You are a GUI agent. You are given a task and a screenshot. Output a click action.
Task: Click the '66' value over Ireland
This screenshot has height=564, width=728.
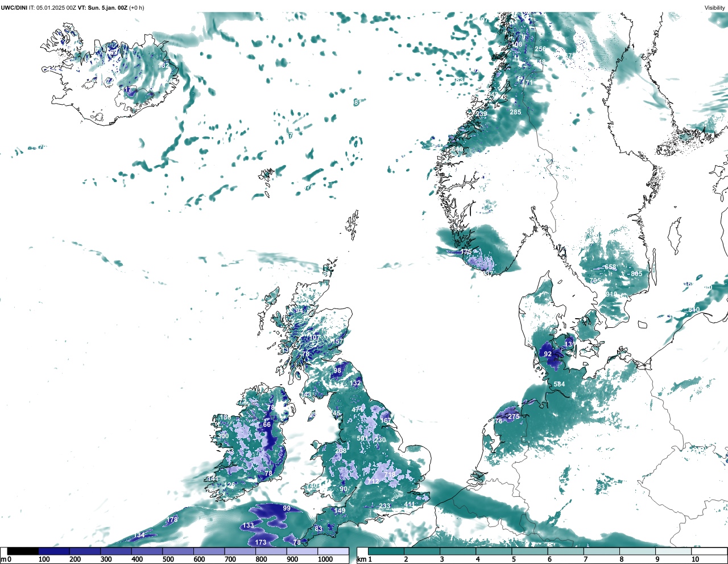pyautogui.click(x=267, y=425)
